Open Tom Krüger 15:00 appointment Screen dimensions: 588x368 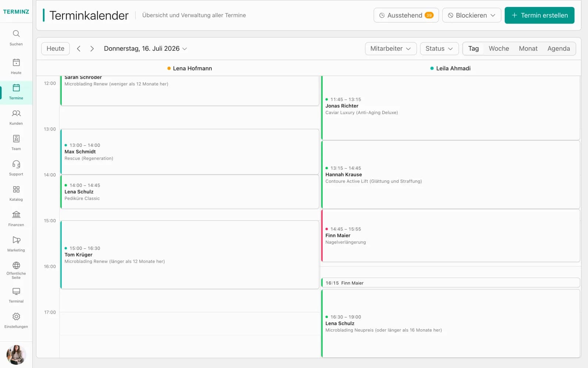[x=190, y=255]
